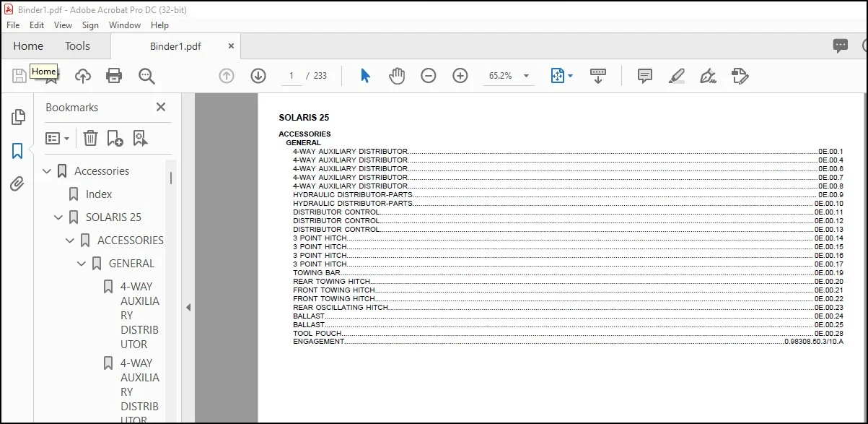This screenshot has width=868, height=424.
Task: Open bookmark options dropdown menu
Action: [58, 138]
